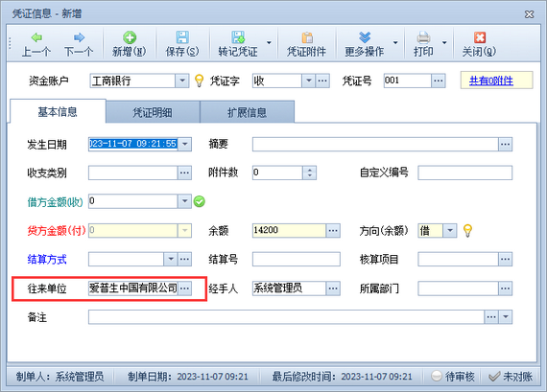Image resolution: width=547 pixels, height=392 pixels.
Task: Click the lightbulb hint beside 方向(余额)
Action: (467, 230)
